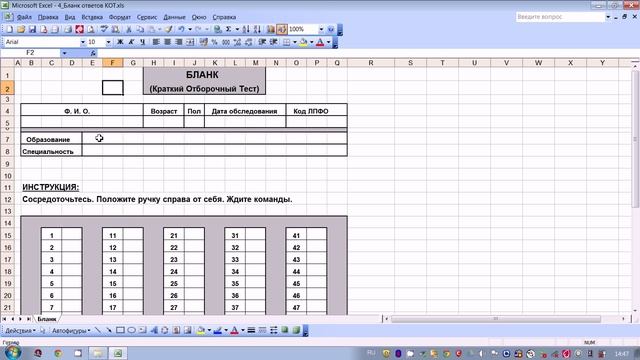Select the Line drawing tool
This screenshot has height=360, width=640.
[98, 330]
